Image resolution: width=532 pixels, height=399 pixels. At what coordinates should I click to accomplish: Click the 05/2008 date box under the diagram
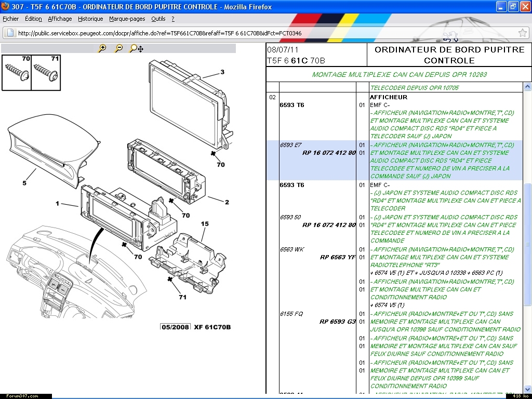[175, 327]
